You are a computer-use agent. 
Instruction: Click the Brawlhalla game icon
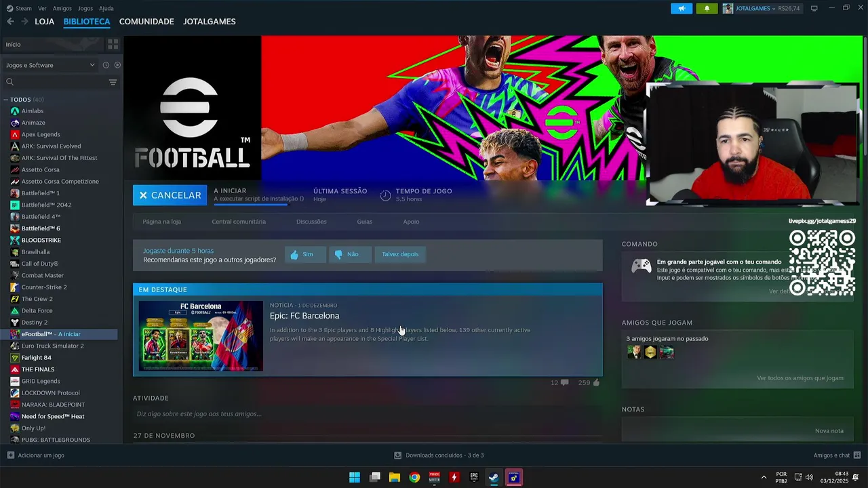coord(15,252)
